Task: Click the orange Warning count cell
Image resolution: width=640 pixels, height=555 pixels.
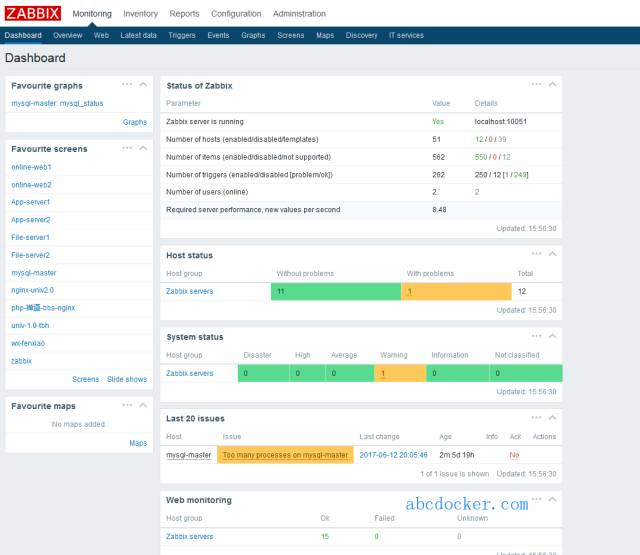Action: click(400, 373)
